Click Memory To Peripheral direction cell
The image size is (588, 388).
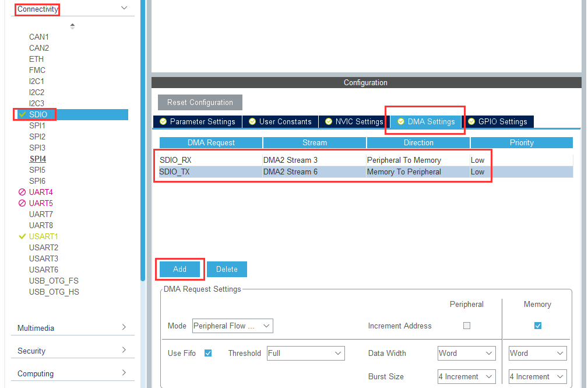coord(418,172)
